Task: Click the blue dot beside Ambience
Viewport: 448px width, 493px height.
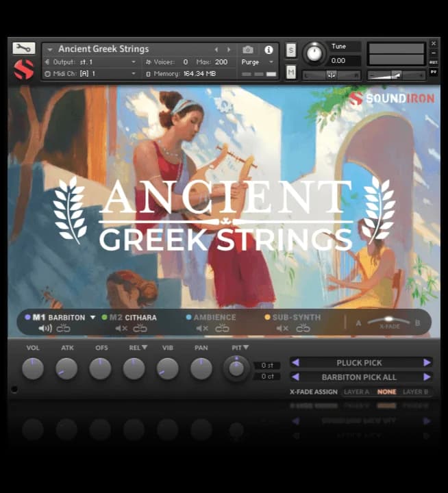Action: point(189,317)
